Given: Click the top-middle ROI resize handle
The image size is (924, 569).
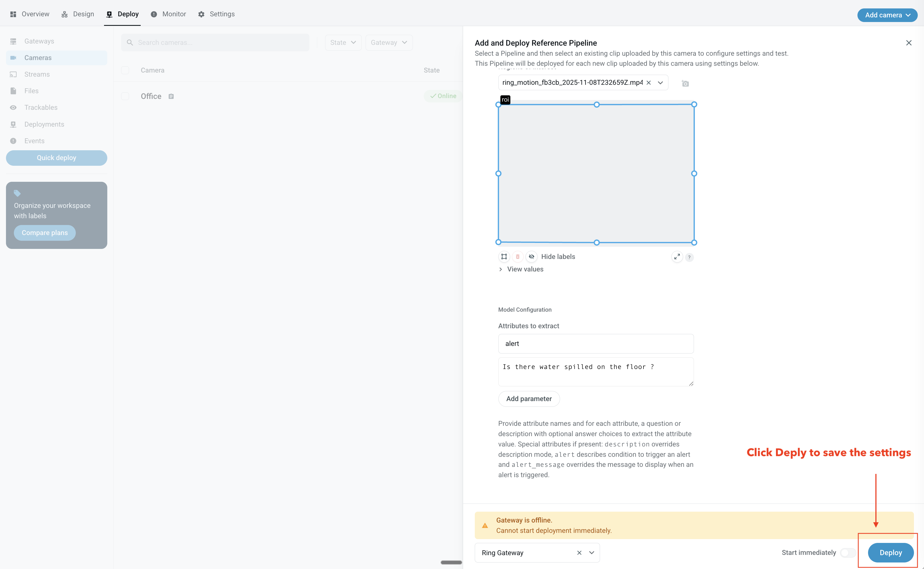Looking at the screenshot, I should [596, 105].
